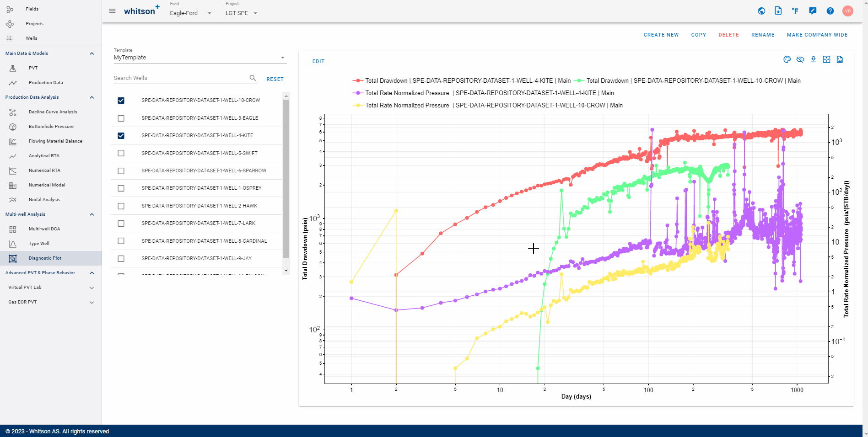The image size is (868, 437).
Task: Open the feedback comment icon
Action: (813, 11)
